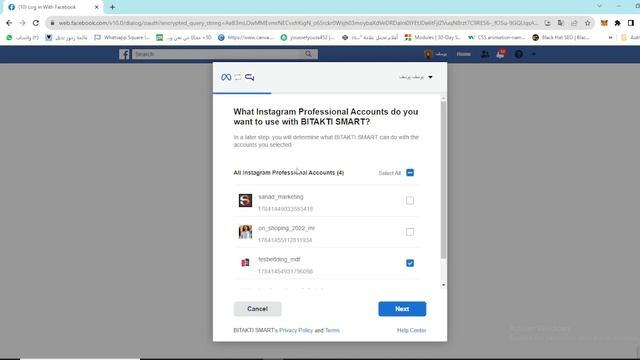Click the browser Back arrow

[9, 23]
